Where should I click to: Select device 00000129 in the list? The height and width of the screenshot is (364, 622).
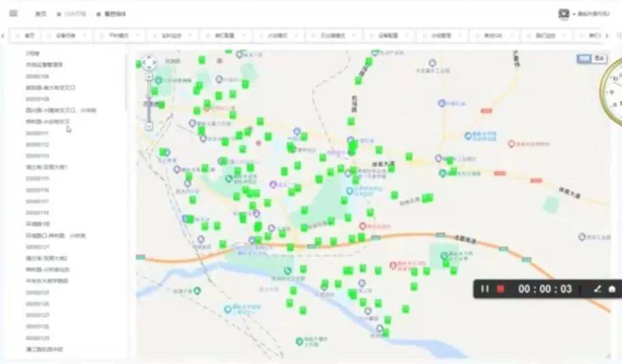click(38, 338)
